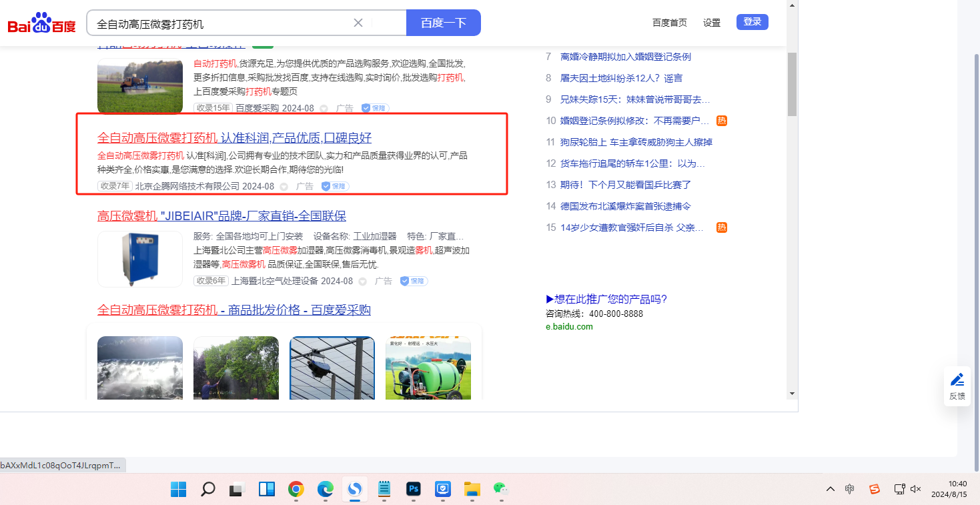Expand dropdown arrow beside 上海暨北空气处理设备 2024-08

coord(363,282)
